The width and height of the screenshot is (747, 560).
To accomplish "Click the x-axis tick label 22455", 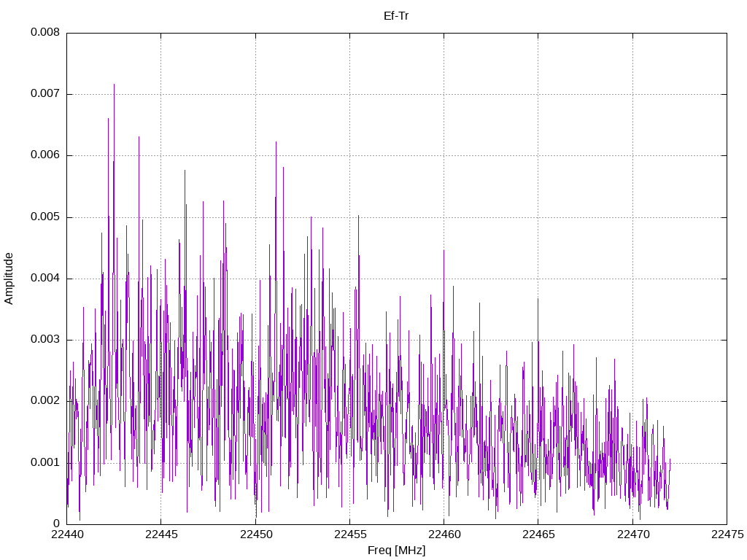I will tap(350, 534).
